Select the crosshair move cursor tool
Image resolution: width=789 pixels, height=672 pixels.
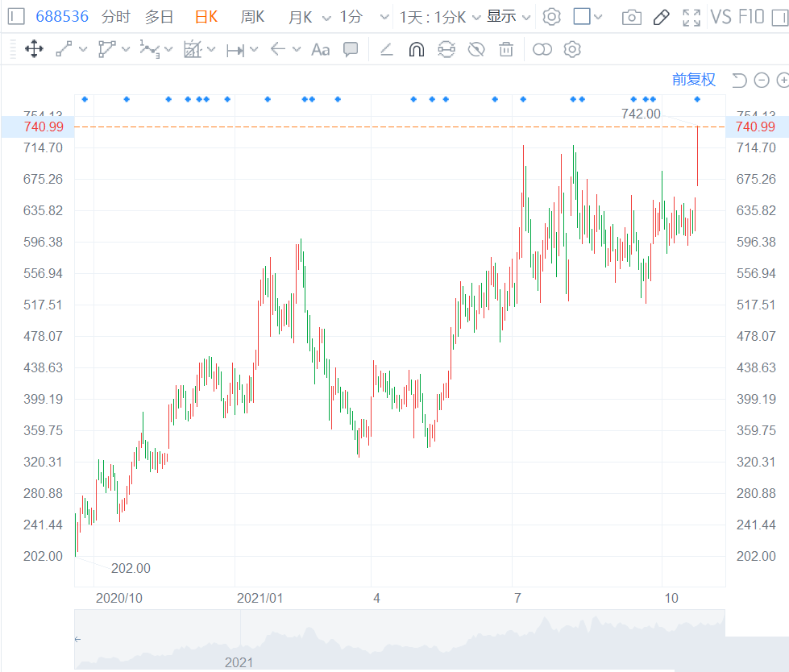click(x=34, y=50)
